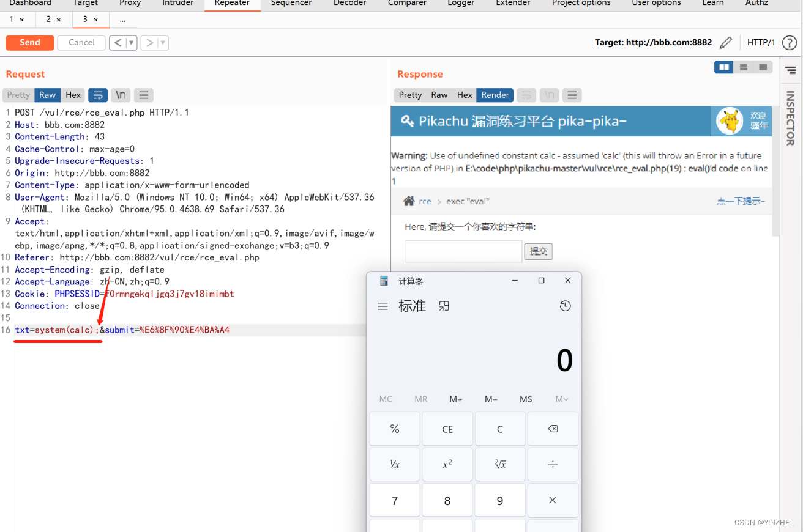Click Calculator M− memory subtract
The height and width of the screenshot is (532, 803).
(491, 399)
